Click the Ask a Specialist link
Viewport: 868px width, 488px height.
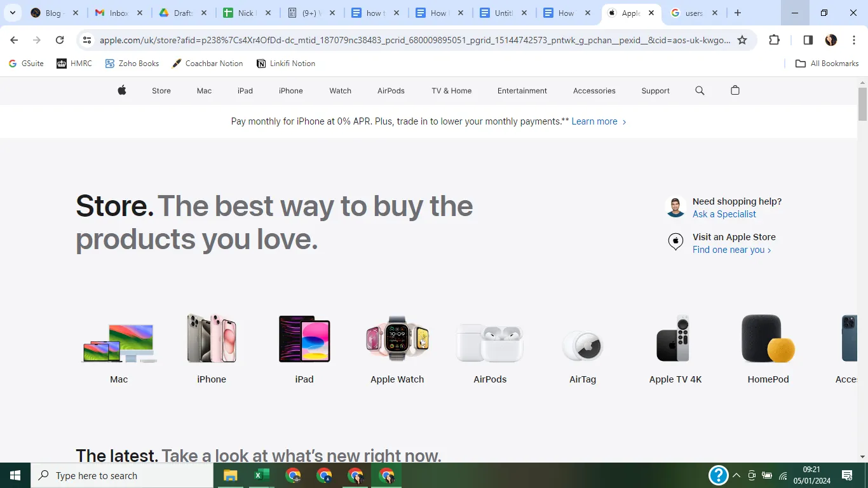click(x=724, y=214)
